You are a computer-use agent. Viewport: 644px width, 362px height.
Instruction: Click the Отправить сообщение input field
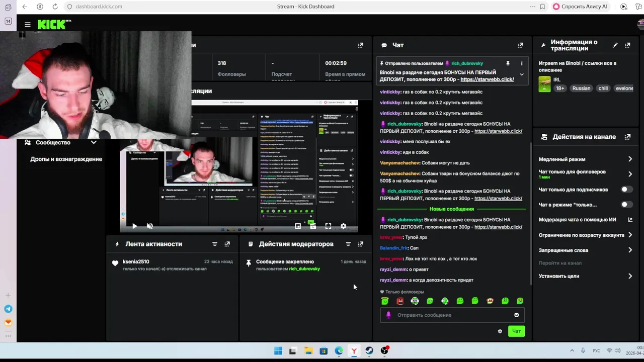(453, 315)
